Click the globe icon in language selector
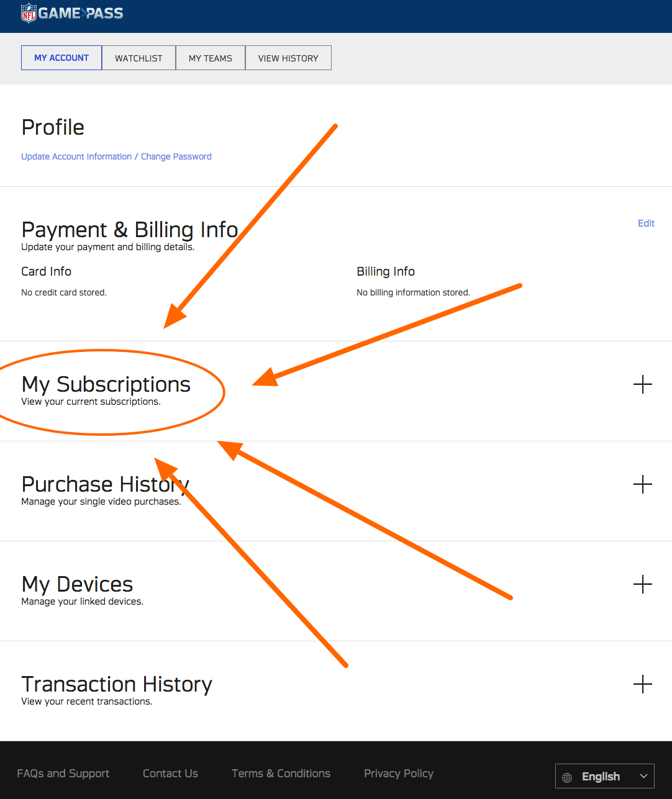The width and height of the screenshot is (672, 799). tap(567, 777)
